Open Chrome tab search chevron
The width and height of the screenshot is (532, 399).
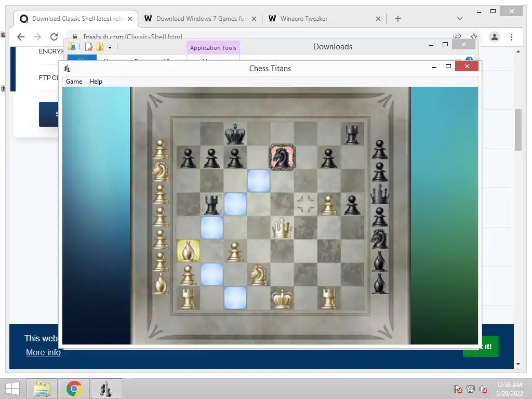pyautogui.click(x=460, y=19)
